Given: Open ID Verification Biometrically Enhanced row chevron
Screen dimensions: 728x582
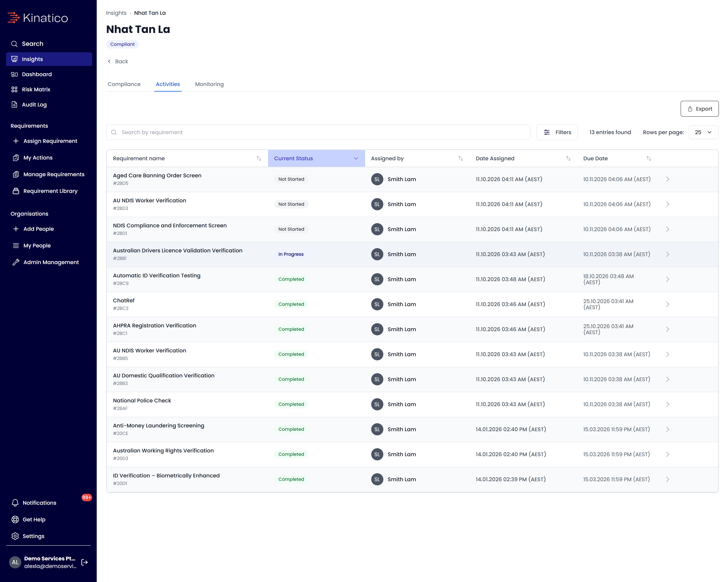Looking at the screenshot, I should coord(668,479).
